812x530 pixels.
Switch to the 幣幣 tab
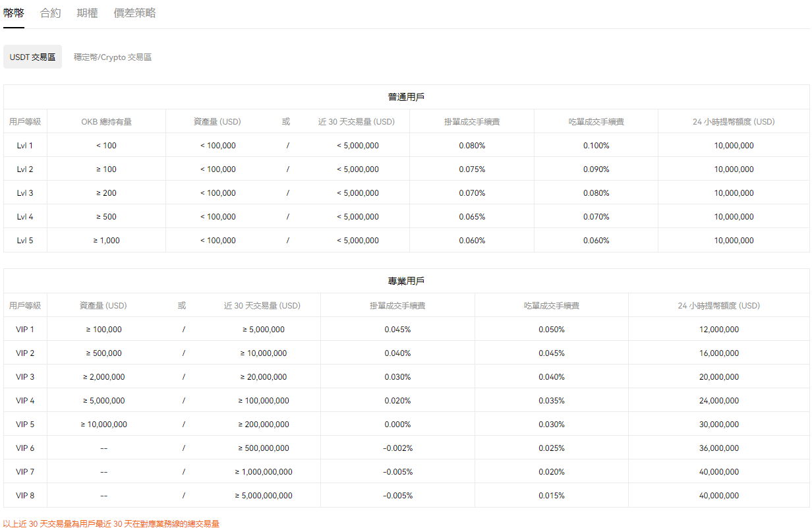click(x=14, y=13)
